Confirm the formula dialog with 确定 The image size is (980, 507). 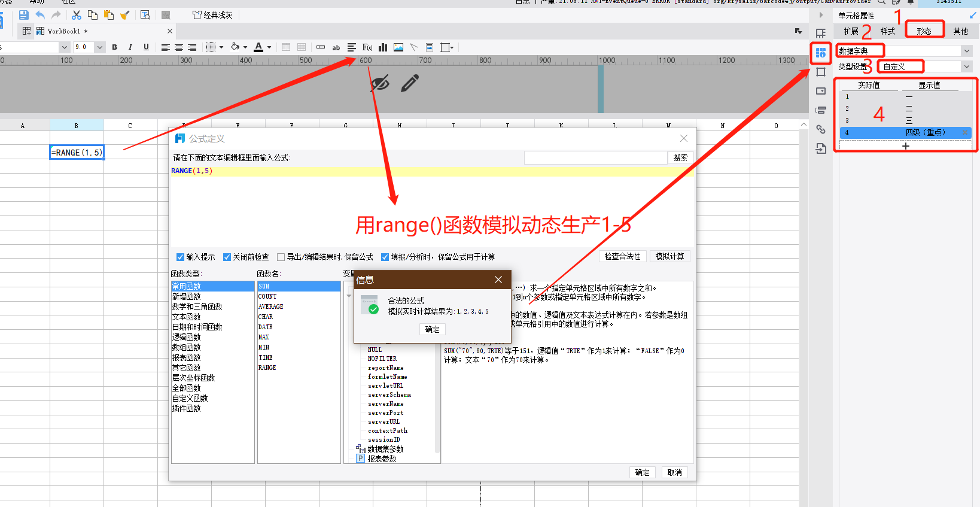pos(643,472)
